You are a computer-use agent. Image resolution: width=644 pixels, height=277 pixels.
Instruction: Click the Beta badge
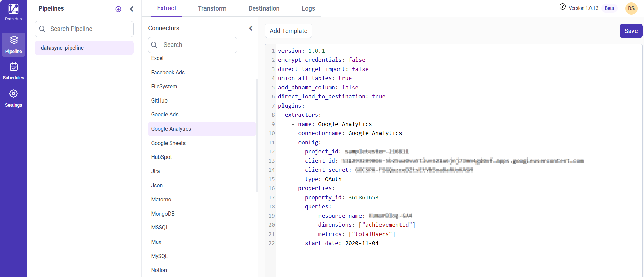pyautogui.click(x=609, y=8)
